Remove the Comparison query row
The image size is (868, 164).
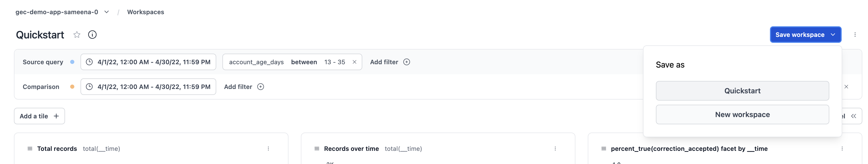[x=846, y=87]
